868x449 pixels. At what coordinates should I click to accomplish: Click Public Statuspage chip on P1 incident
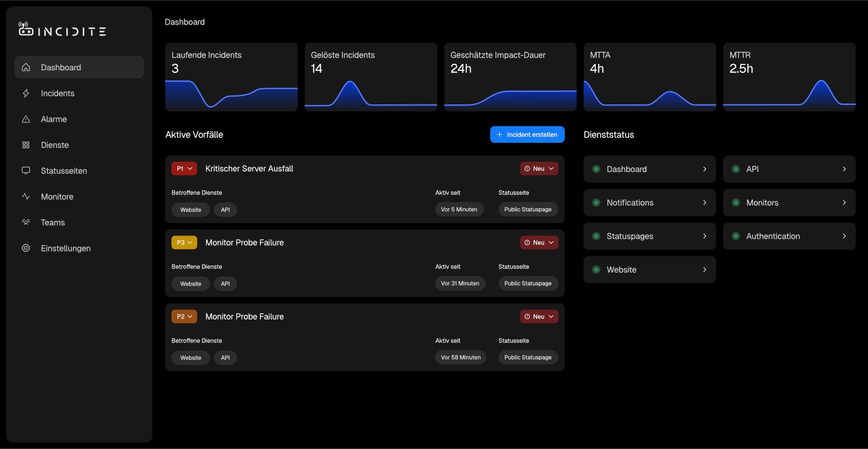coord(528,209)
